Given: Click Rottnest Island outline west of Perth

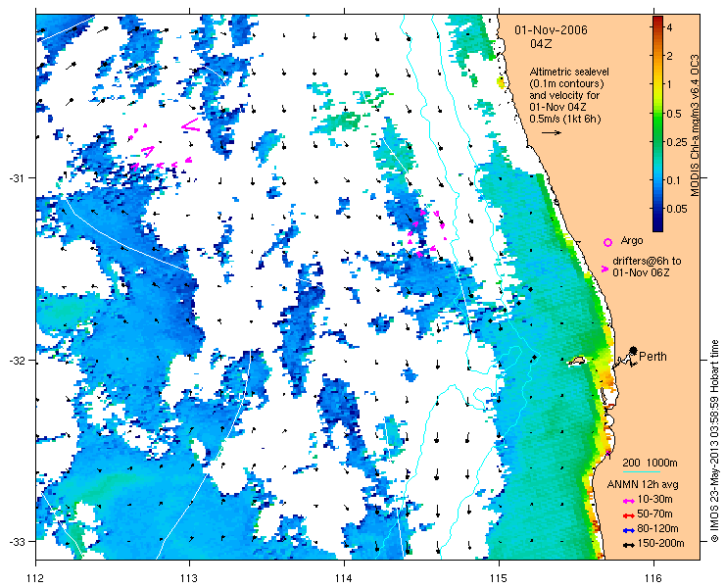Looking at the screenshot, I should pyautogui.click(x=577, y=361).
